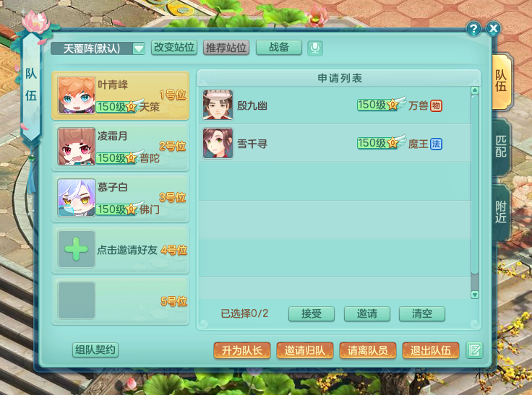The image size is (532, 395).
Task: Click scrollbar up arrow in 申请列表
Action: (x=475, y=90)
